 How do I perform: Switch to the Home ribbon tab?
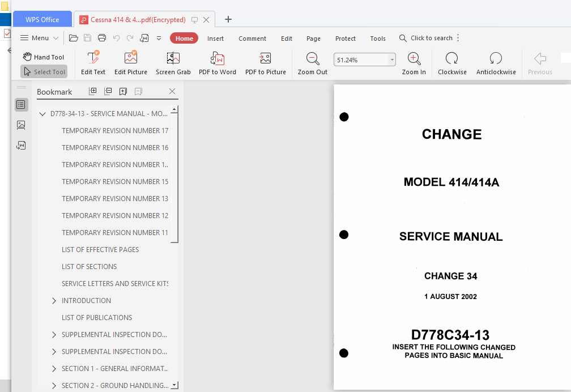[184, 39]
